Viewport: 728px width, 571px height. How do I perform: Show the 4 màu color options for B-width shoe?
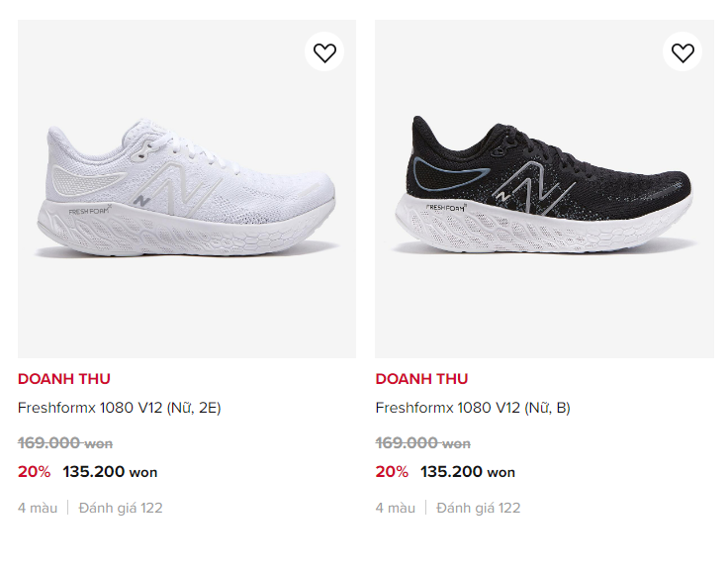(x=396, y=508)
